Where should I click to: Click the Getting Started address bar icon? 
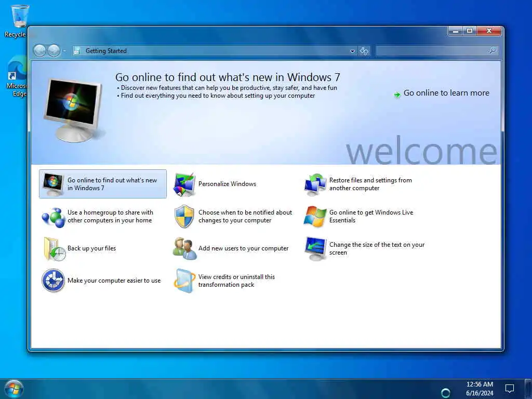pos(77,51)
